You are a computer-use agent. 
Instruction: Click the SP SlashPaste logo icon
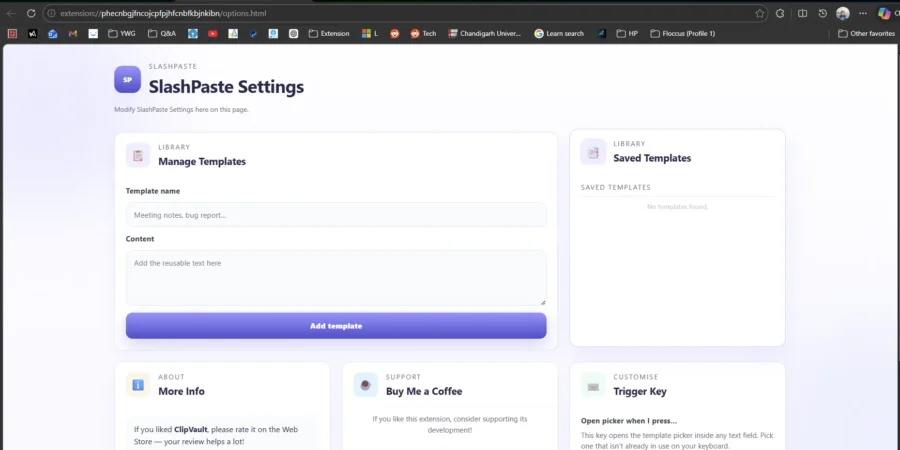(x=127, y=79)
